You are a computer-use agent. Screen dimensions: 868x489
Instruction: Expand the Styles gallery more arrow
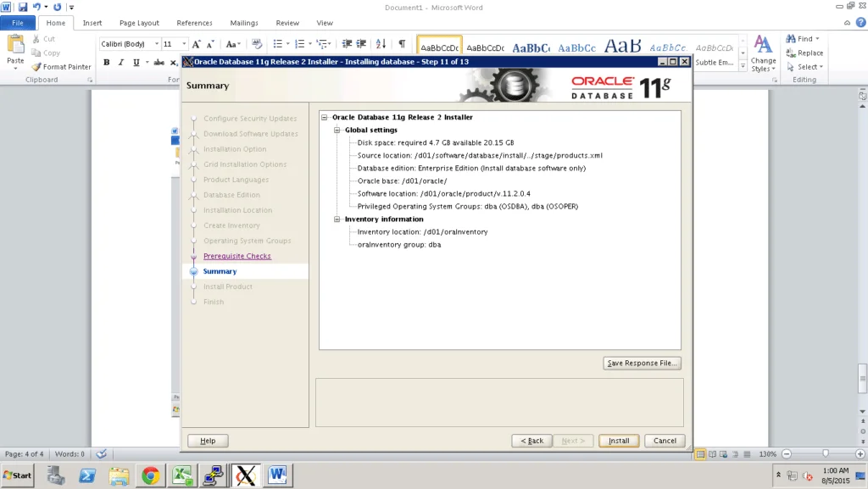[743, 66]
